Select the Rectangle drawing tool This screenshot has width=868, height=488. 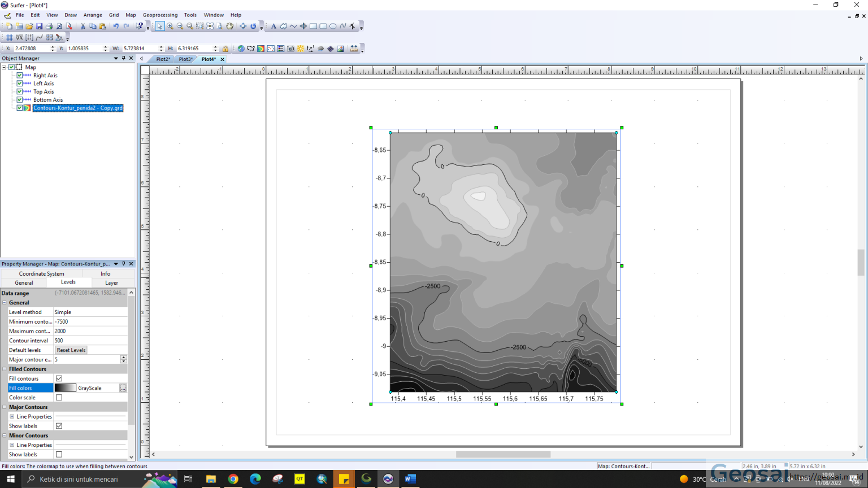(312, 26)
